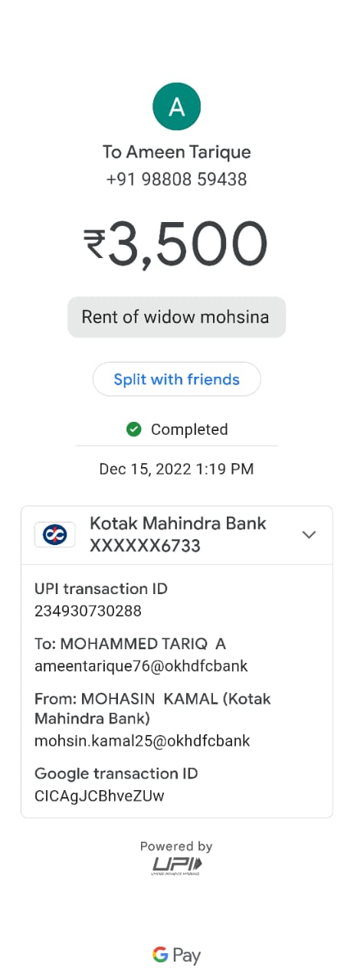Click the ₹3,500 amount text

coord(176,245)
